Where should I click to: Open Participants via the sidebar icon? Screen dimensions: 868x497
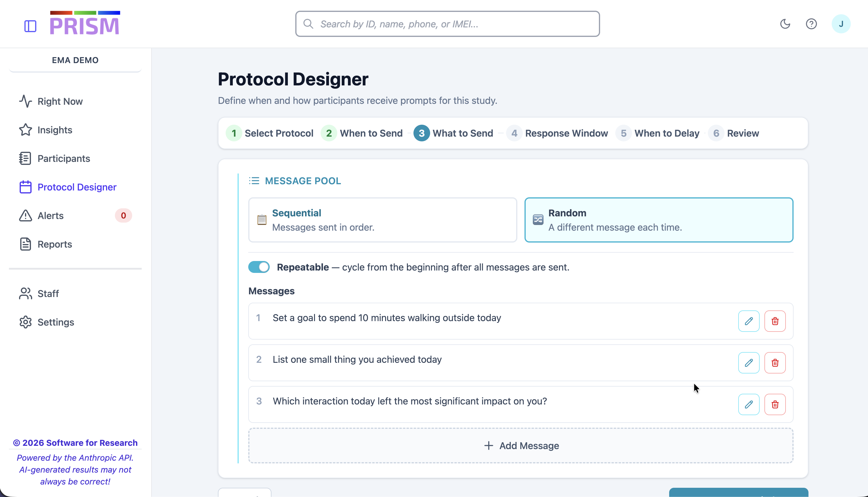click(25, 158)
